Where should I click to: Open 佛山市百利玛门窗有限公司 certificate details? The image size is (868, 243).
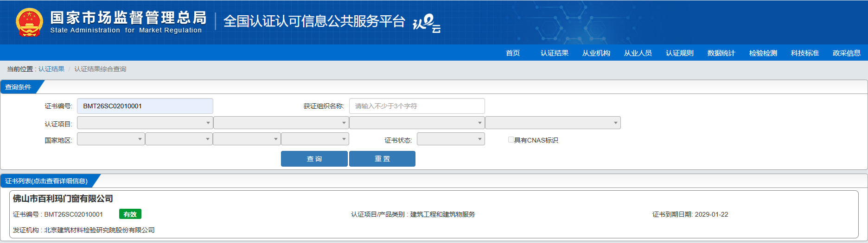pos(63,199)
